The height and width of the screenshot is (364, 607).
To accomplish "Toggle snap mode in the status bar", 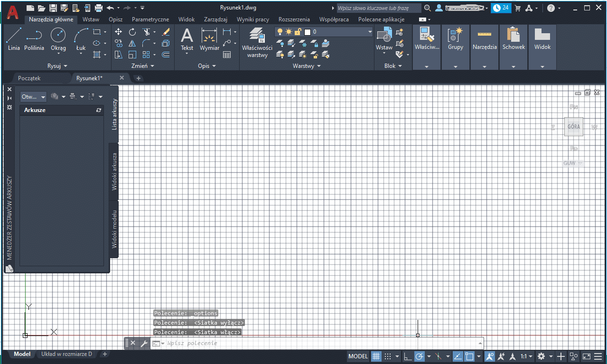I will click(x=388, y=356).
